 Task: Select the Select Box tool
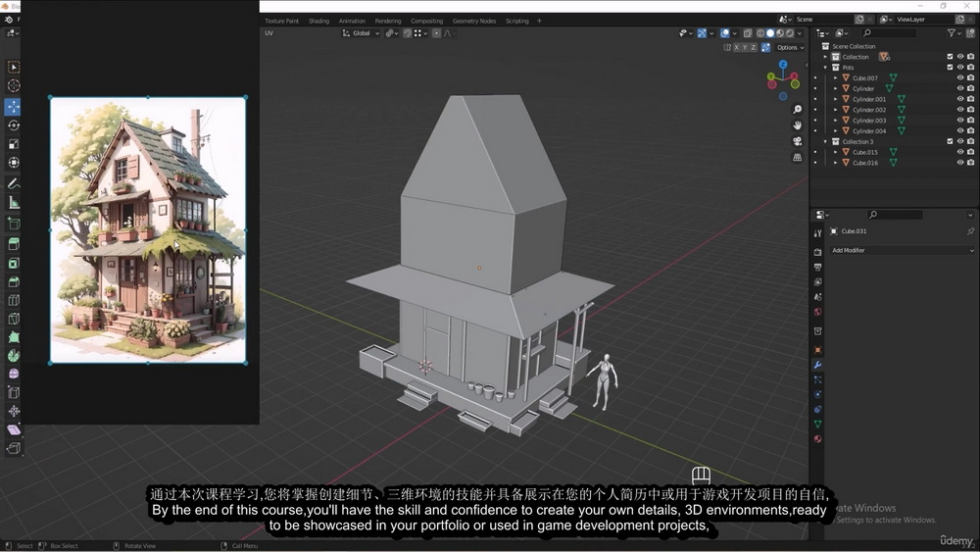tap(13, 67)
